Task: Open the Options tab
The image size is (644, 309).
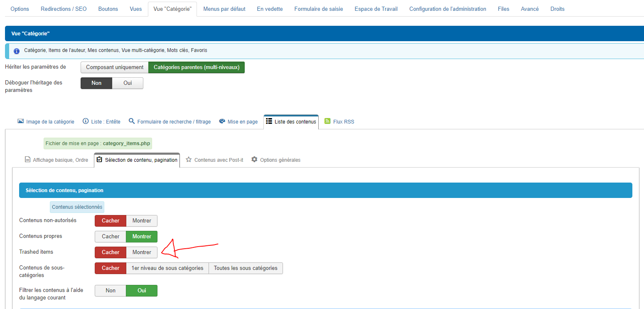Action: (x=20, y=9)
